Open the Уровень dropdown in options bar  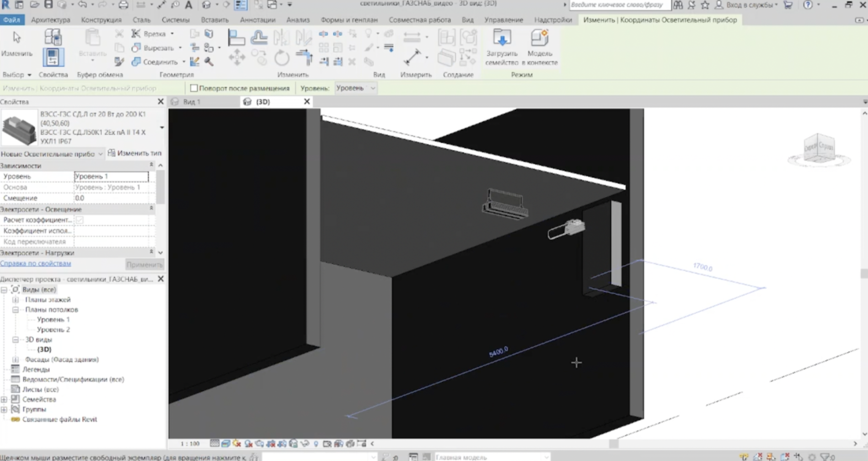[355, 88]
